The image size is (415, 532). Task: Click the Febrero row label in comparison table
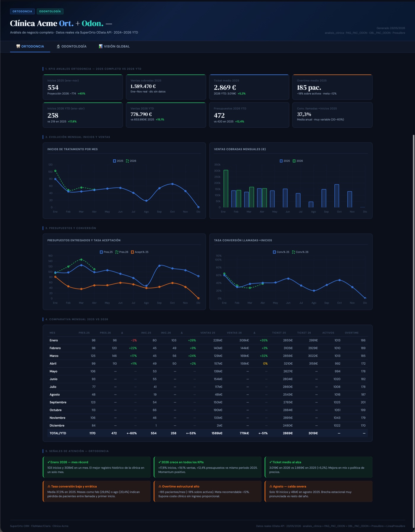(x=55, y=348)
